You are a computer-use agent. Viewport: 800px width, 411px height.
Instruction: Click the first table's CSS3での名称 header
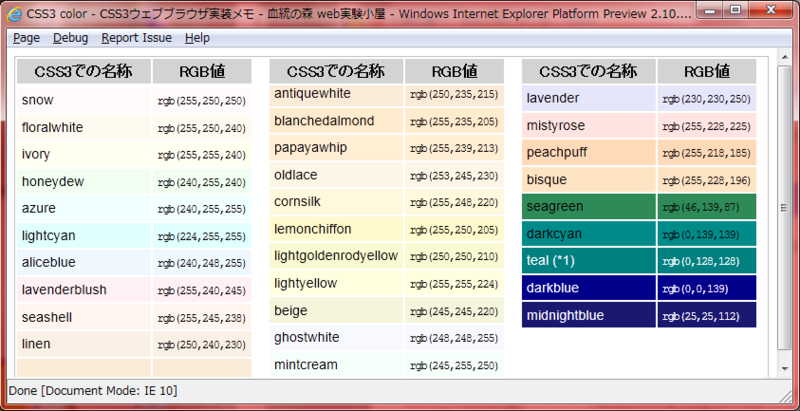(x=84, y=71)
